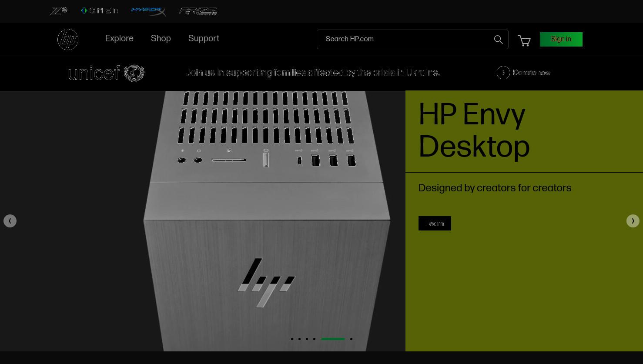This screenshot has width=643, height=364.
Task: Open the Shop menu
Action: point(161,39)
